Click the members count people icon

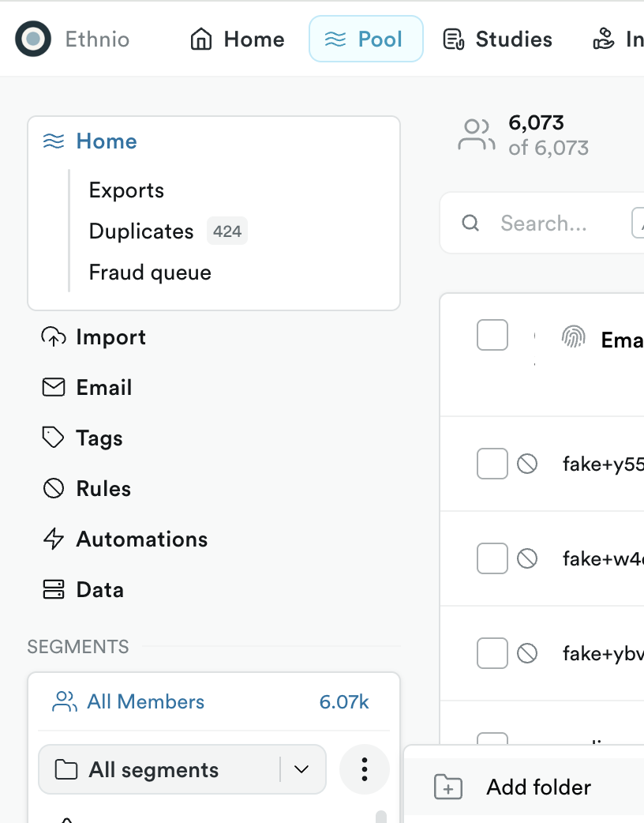(476, 135)
